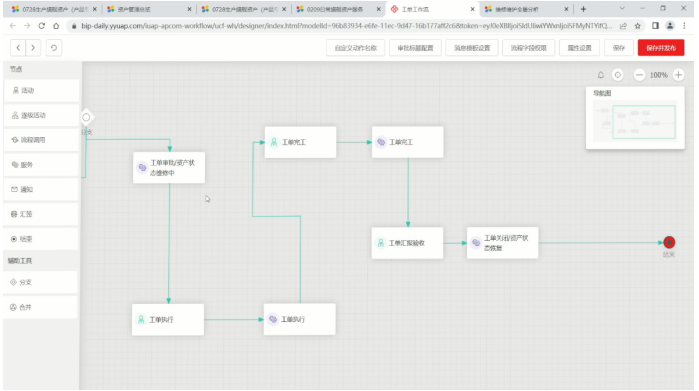The width and height of the screenshot is (699, 391).
Task: Click the red end node on the canvas
Action: [x=669, y=242]
